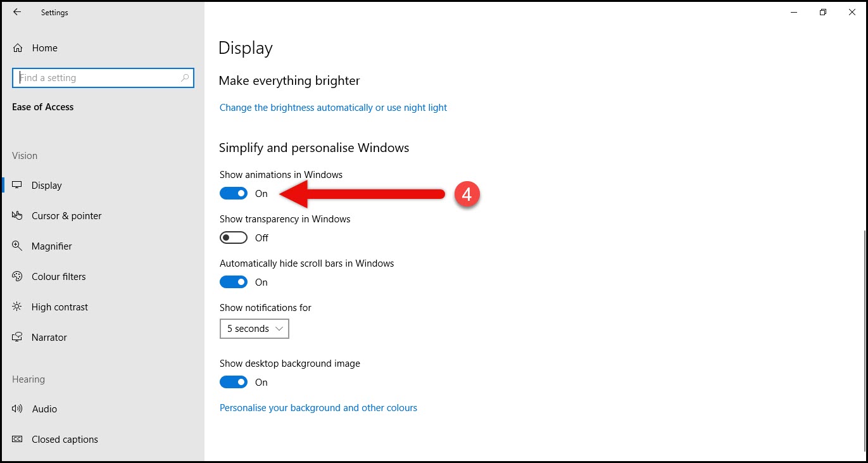Click the High contrast sun icon
The width and height of the screenshot is (868, 463).
[x=18, y=307]
